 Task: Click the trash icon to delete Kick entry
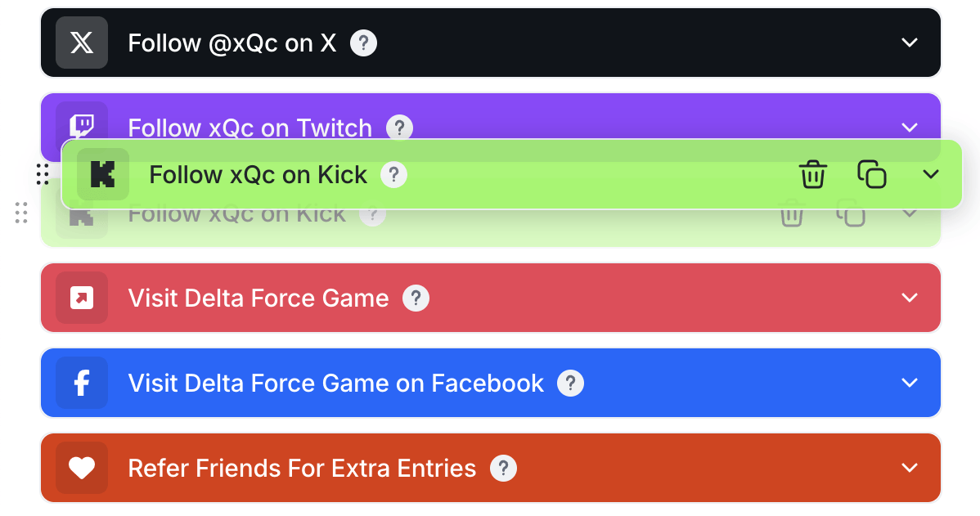coord(812,174)
